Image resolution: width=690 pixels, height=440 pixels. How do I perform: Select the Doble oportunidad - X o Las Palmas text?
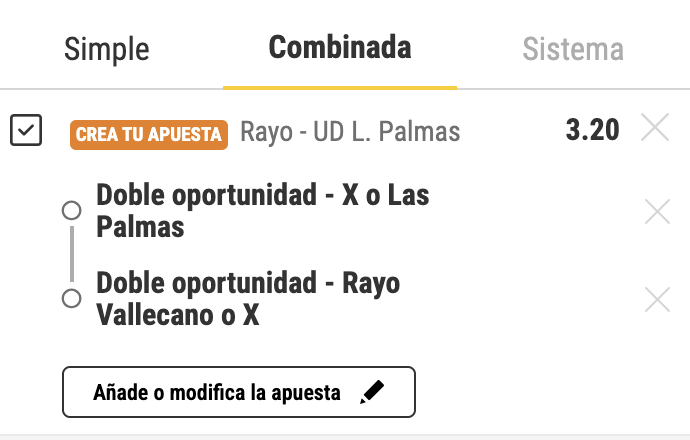coord(263,211)
